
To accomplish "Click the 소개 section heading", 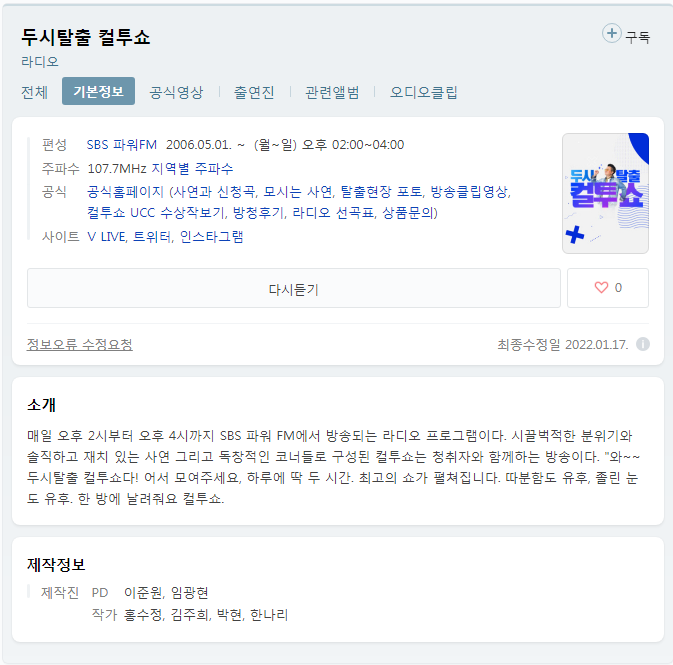I will tap(41, 404).
